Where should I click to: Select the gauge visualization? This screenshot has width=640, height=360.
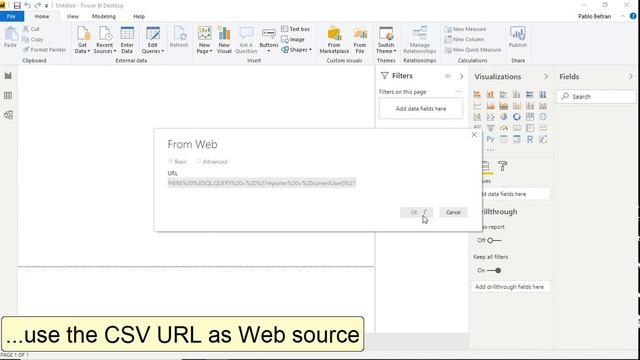pyautogui.click(x=504, y=128)
